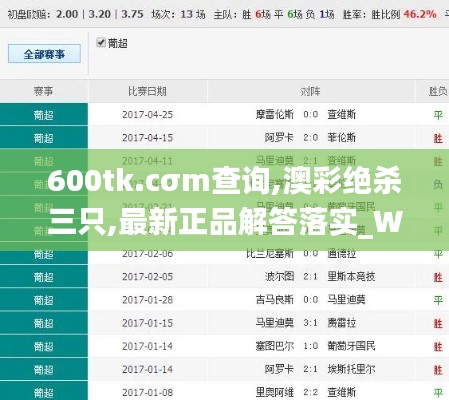Open the 里奥阿维 team link
Screen dimensions: 449x400
[274, 392]
